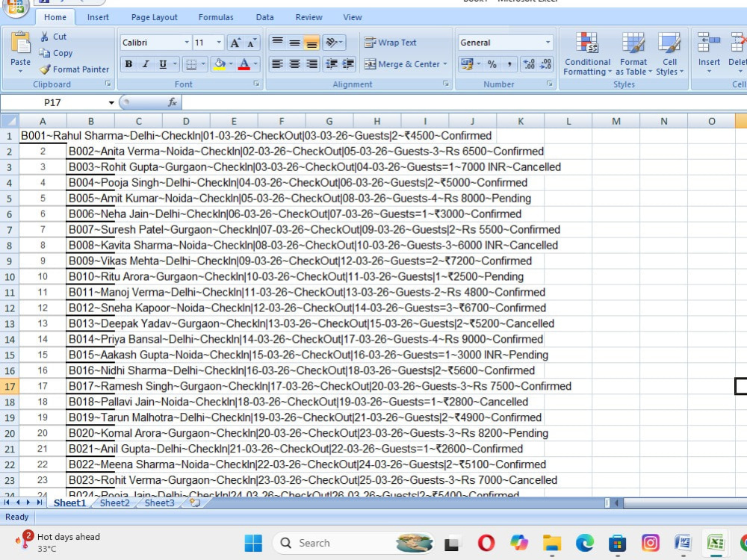Open Windows Start menu
The image size is (747, 560).
coord(253,543)
